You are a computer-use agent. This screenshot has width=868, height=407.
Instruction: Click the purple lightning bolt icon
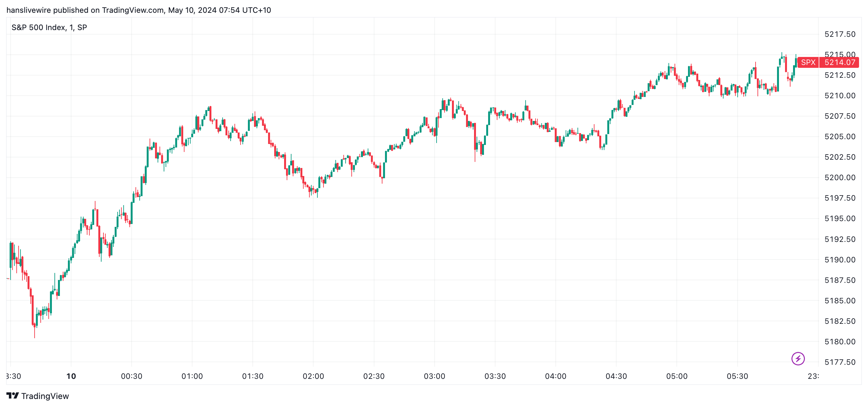798,358
